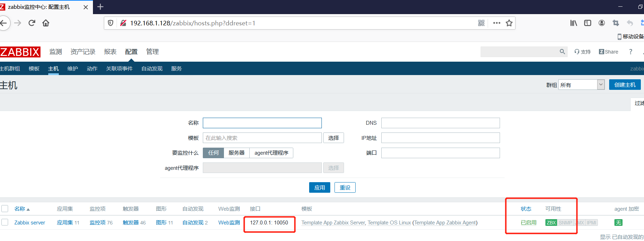Open the browser home page icon
Image resolution: width=644 pixels, height=241 pixels.
(46, 23)
